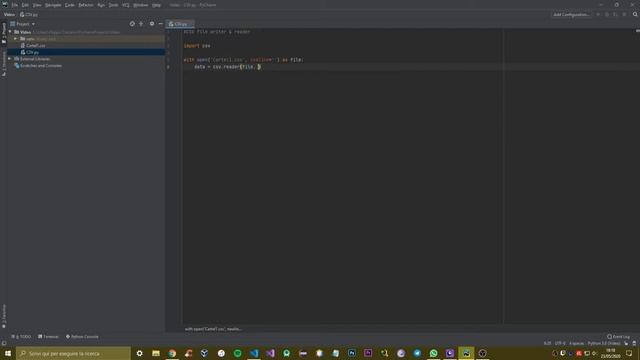Open the Project view dropdown

(22, 24)
